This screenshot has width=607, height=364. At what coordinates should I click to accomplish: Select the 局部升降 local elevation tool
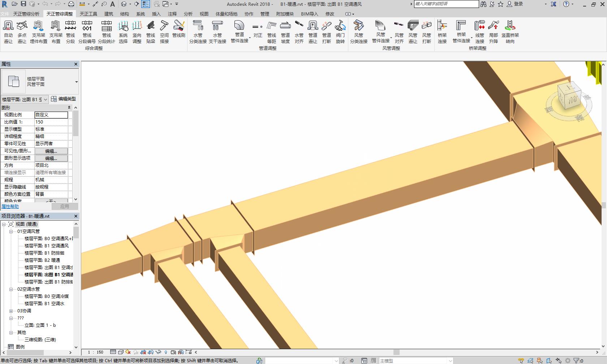click(493, 32)
